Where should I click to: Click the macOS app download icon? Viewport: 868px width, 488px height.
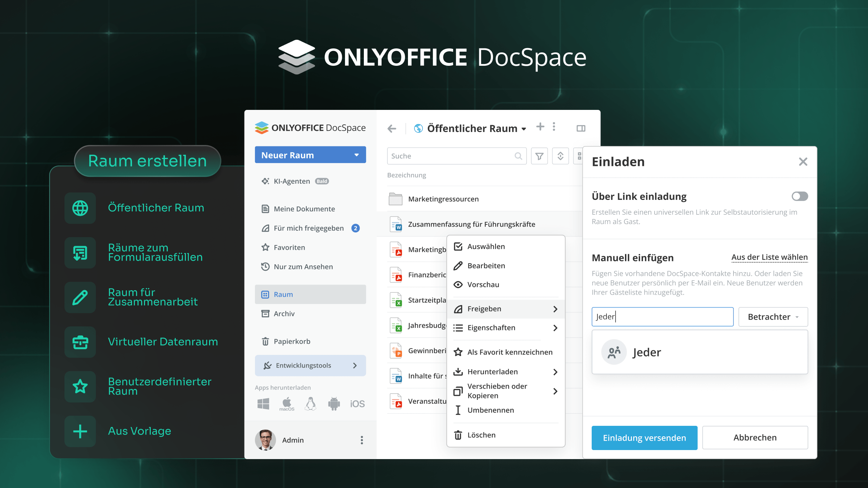287,403
